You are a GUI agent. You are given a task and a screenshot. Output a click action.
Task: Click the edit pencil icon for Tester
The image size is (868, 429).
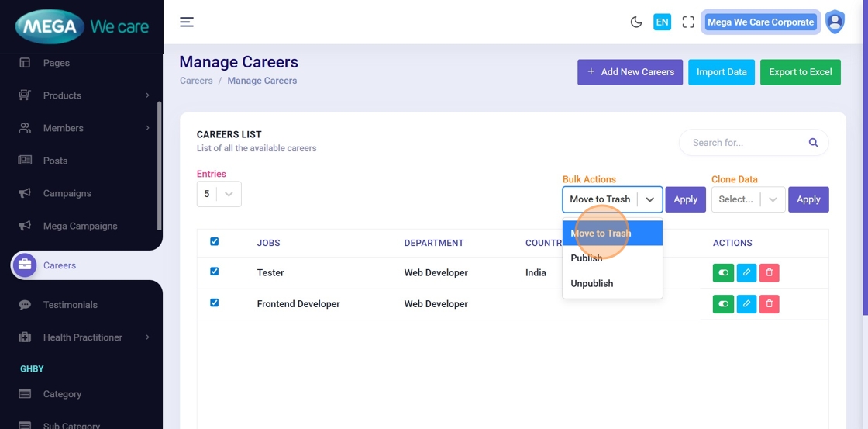(x=746, y=272)
